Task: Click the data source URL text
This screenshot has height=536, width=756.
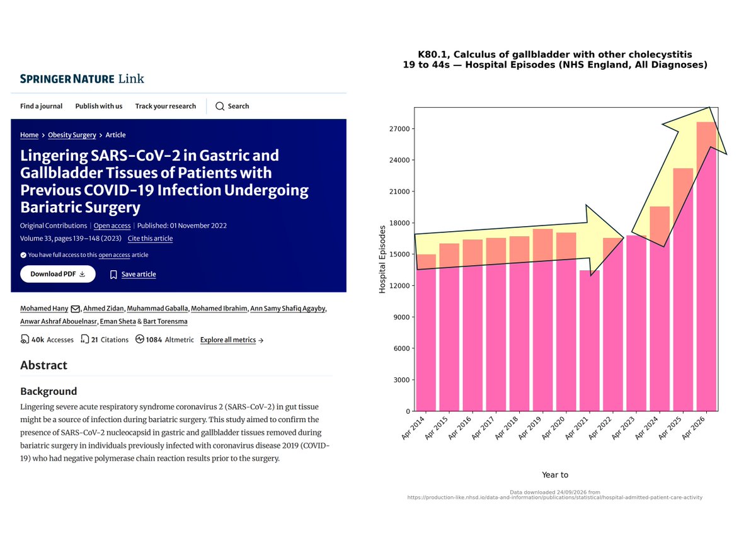Action: pyautogui.click(x=555, y=497)
